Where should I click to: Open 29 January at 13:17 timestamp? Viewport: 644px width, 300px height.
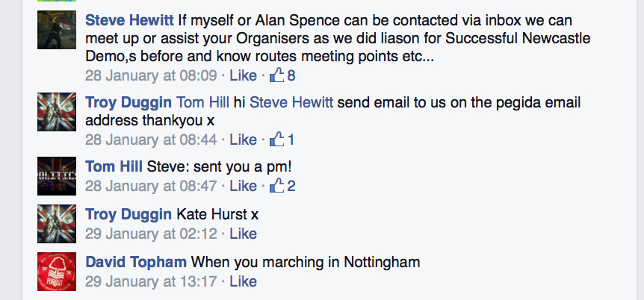point(151,281)
